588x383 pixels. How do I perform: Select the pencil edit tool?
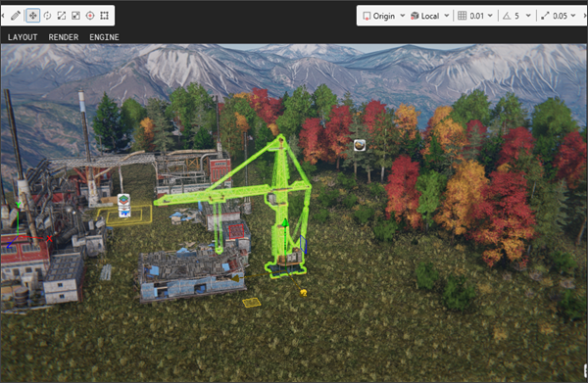coord(16,16)
